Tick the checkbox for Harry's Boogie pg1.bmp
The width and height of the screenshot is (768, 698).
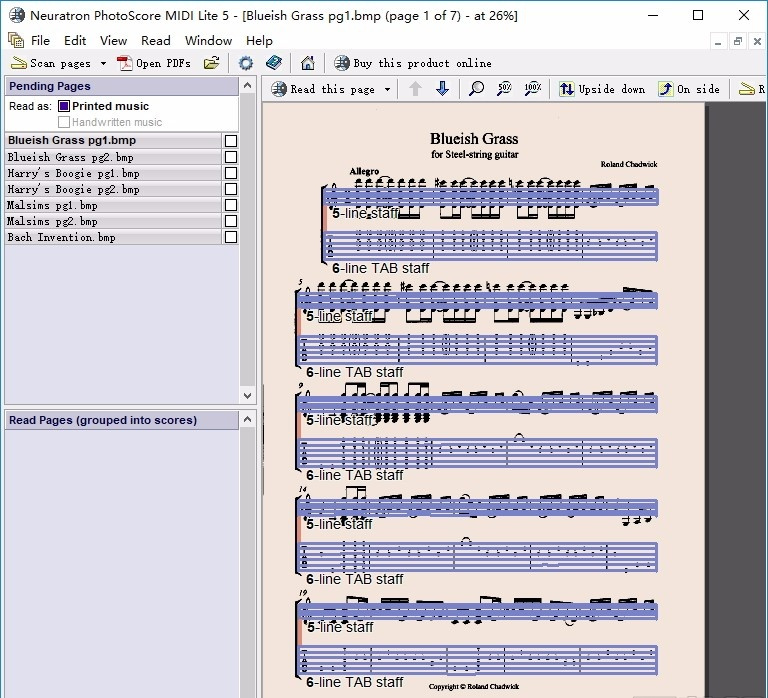(x=231, y=173)
